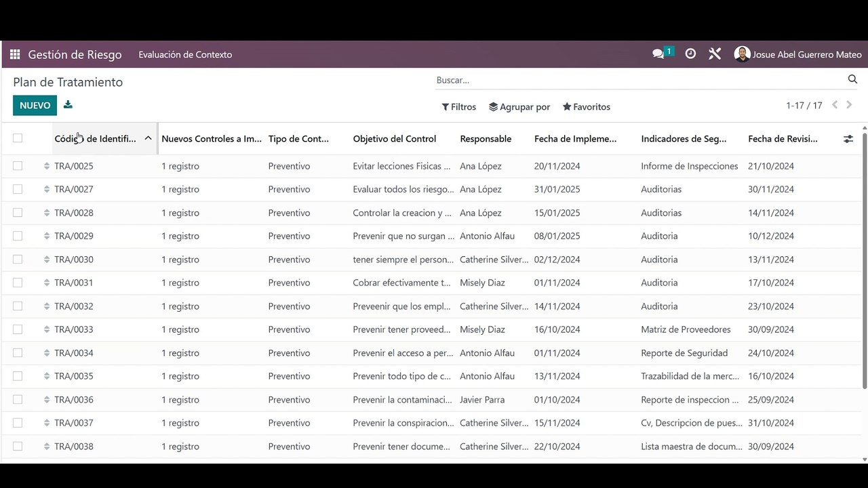This screenshot has height=488, width=868.
Task: Click drag handle of row TRA/0035
Action: [x=47, y=376]
